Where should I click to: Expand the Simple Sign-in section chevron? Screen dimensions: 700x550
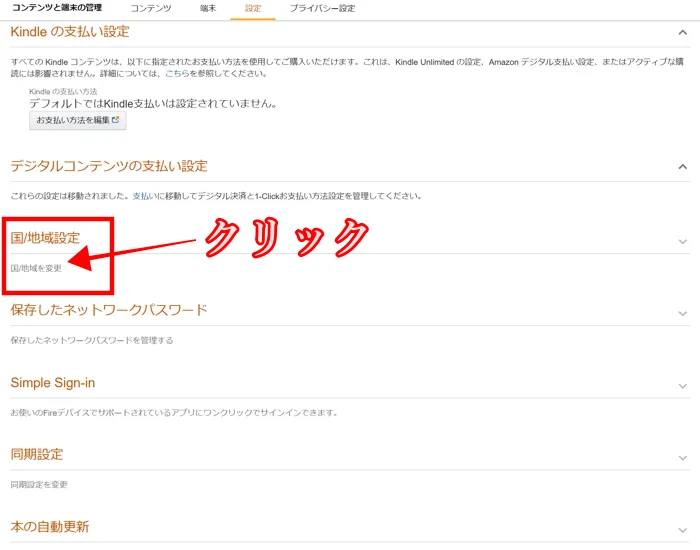click(x=683, y=386)
